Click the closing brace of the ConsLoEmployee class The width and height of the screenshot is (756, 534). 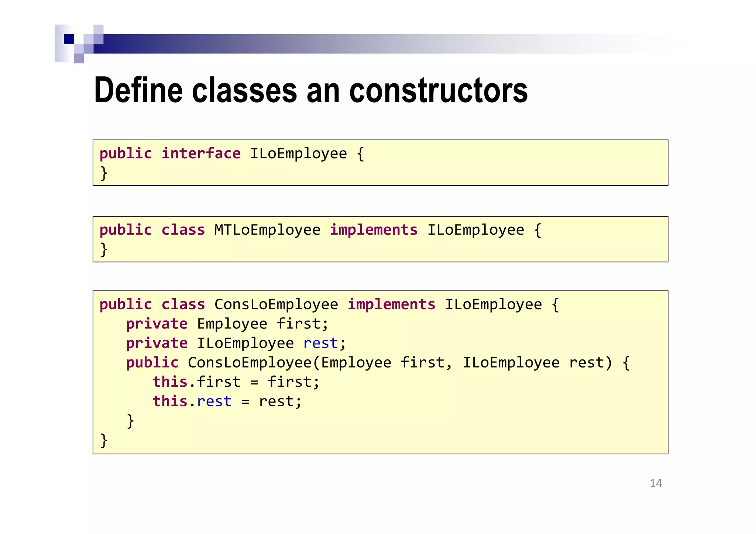pos(104,440)
